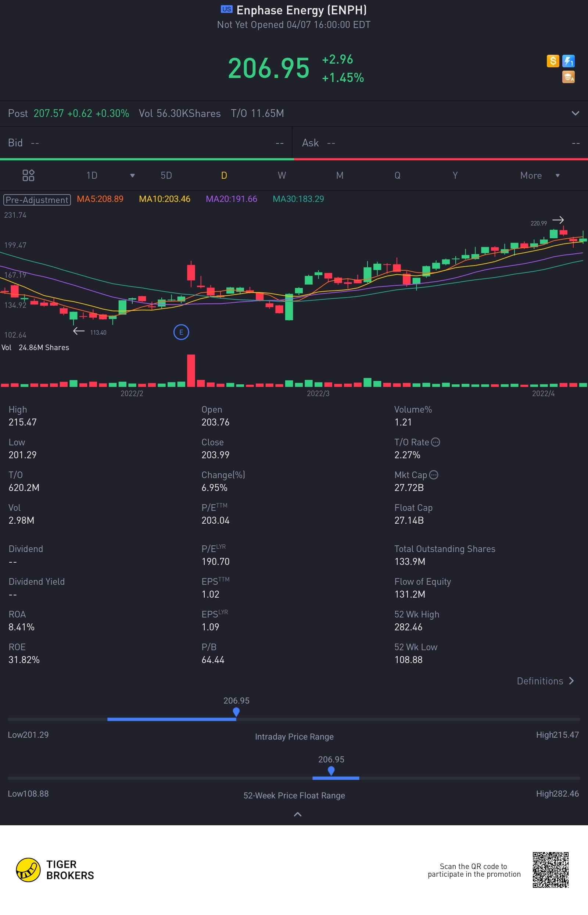This screenshot has width=588, height=915.
Task: Tap the Vol 24.86M Shares label
Action: 35,347
